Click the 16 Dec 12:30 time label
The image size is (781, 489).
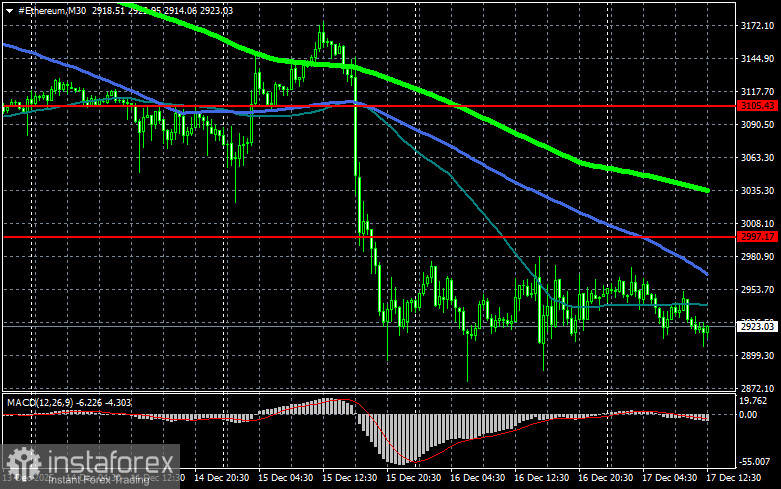(541, 478)
